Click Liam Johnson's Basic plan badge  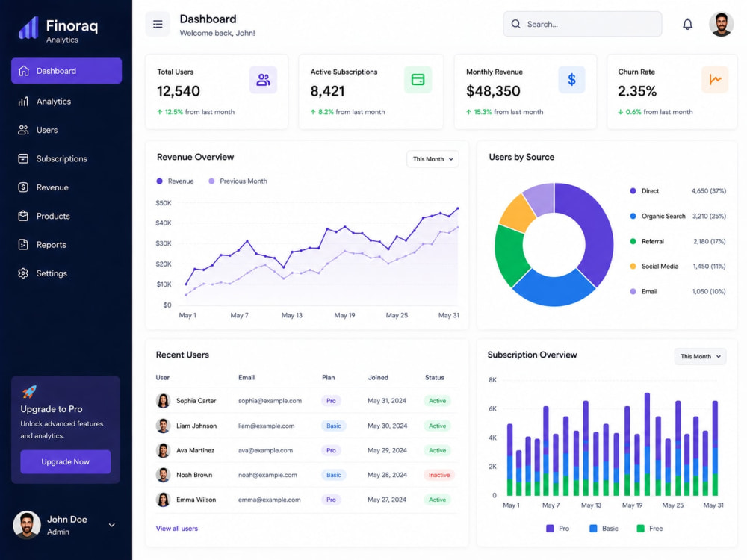click(x=333, y=426)
